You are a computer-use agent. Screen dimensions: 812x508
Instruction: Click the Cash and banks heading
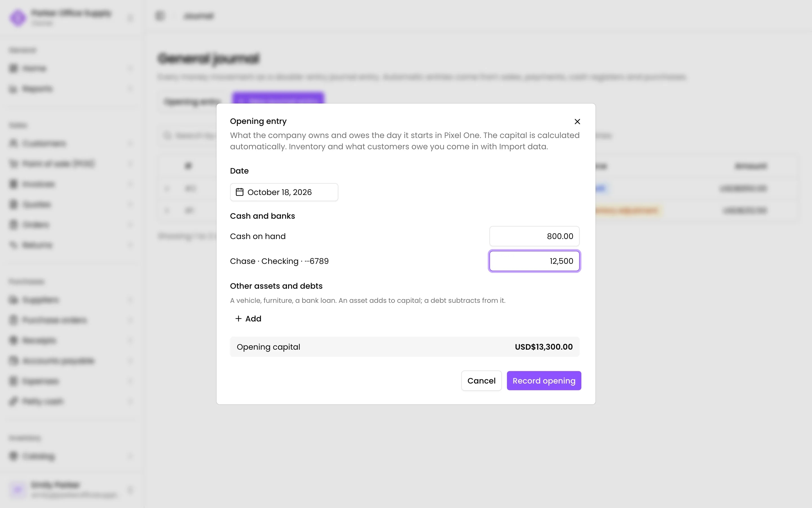point(262,216)
